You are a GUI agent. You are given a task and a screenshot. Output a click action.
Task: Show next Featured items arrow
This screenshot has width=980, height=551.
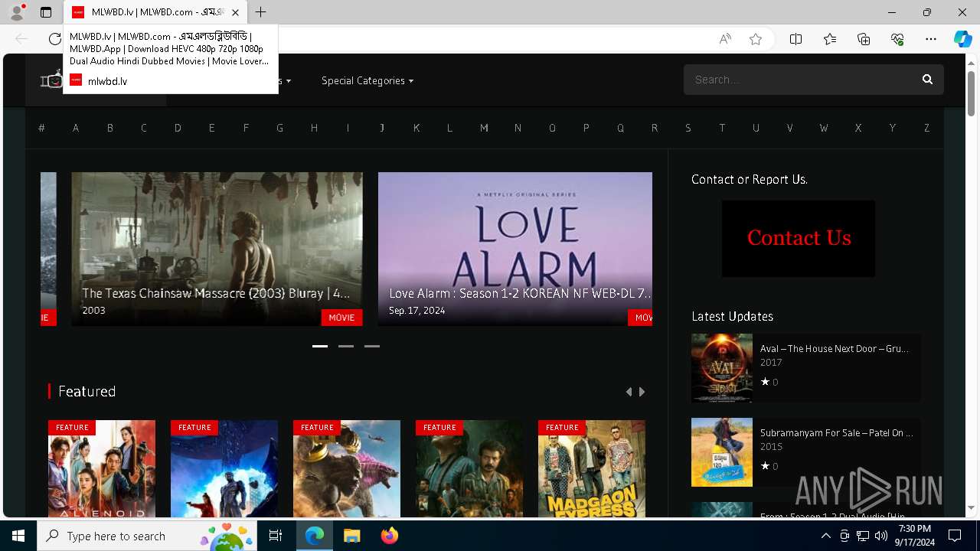click(642, 392)
